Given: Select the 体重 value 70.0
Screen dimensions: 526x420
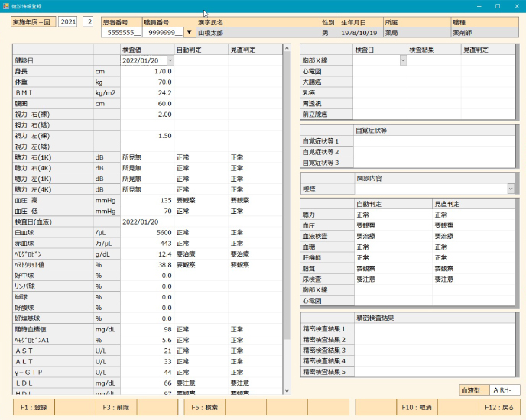Looking at the screenshot, I should 148,82.
